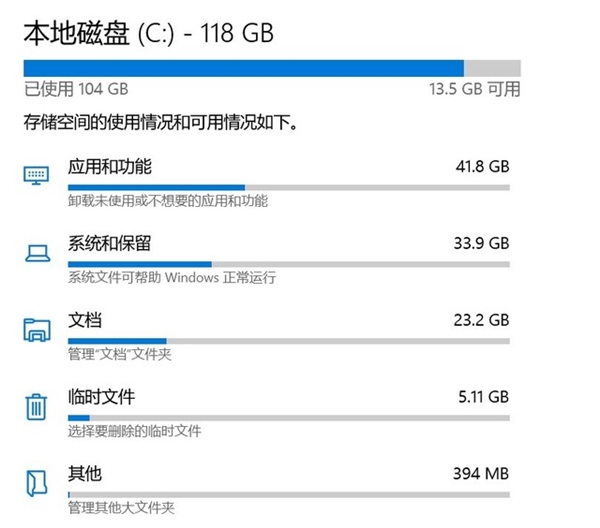Click the 文档 usage progress bar
The height and width of the screenshot is (528, 600).
(x=288, y=340)
